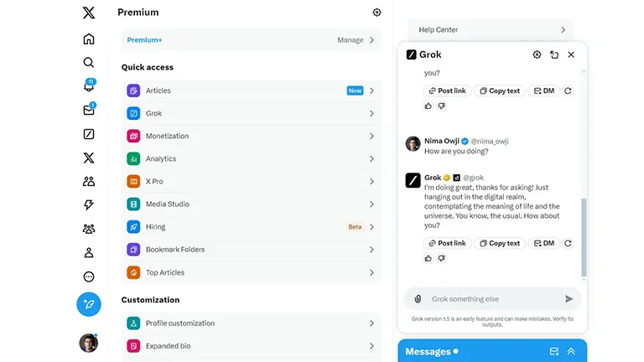644x362 pixels.
Task: Thumbs up the earlier Grok answer
Action: tap(428, 106)
